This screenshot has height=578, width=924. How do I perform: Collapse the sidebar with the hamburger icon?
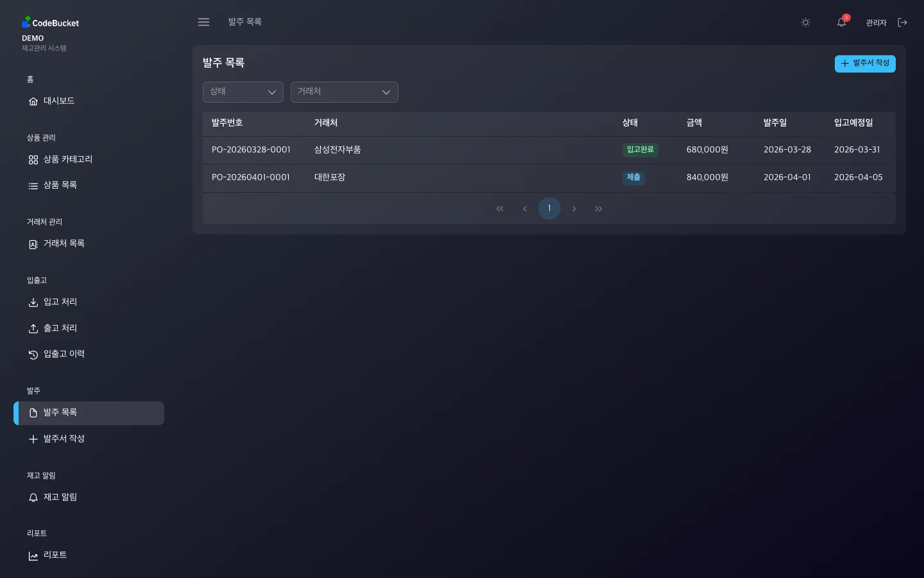(203, 22)
